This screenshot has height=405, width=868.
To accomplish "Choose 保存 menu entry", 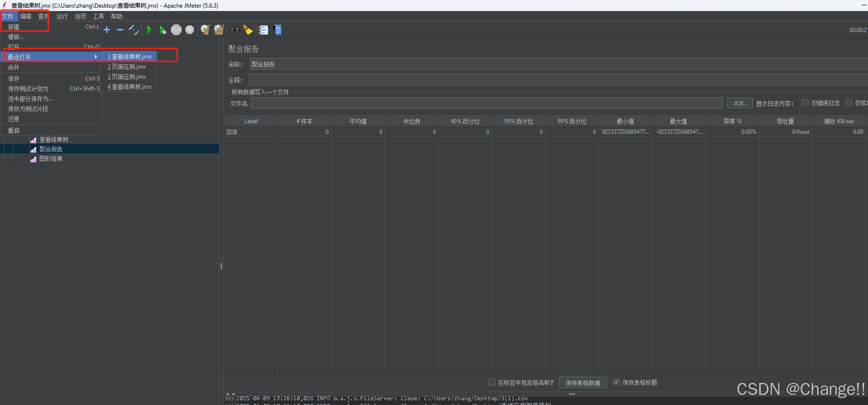I will point(51,79).
